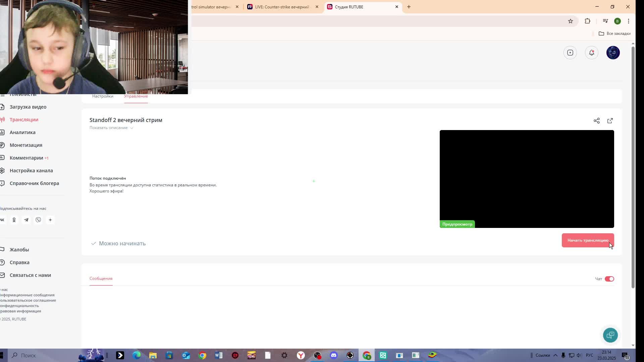Click the Odnoklassniki social icon

tap(14, 220)
